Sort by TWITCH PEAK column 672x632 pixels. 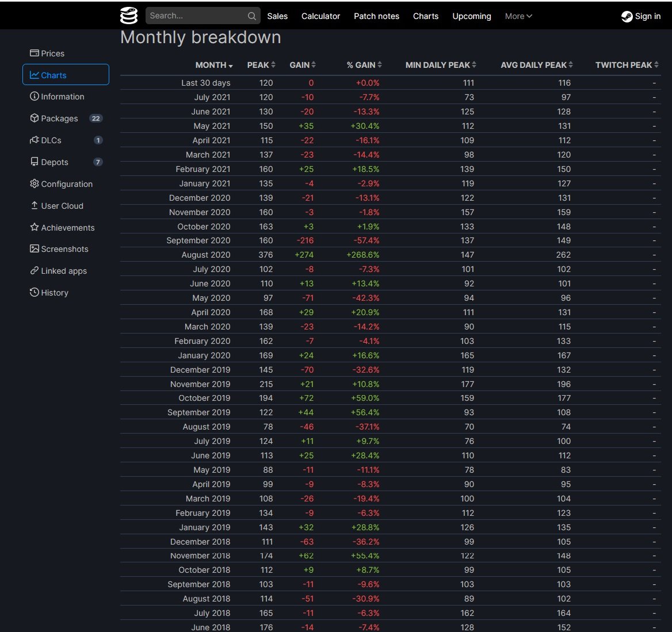626,65
